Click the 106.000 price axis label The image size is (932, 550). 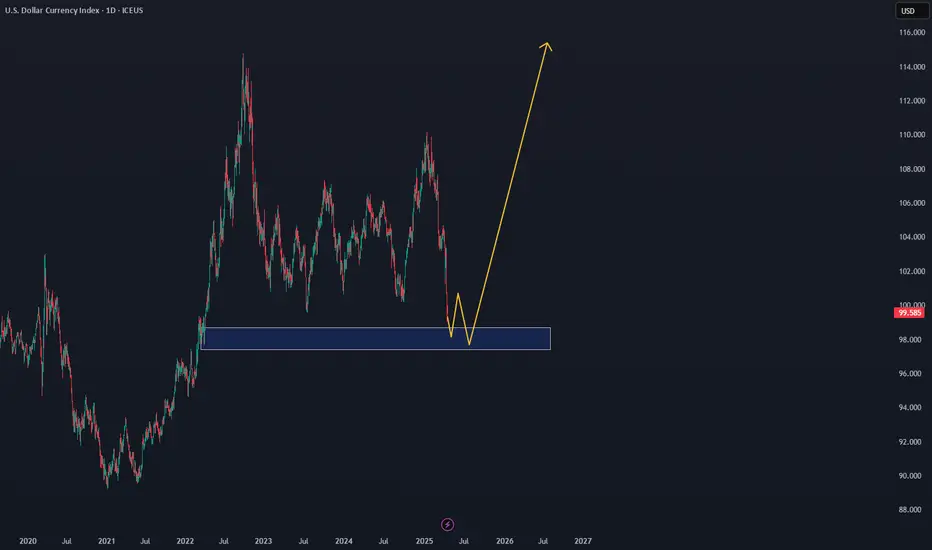[x=912, y=203]
